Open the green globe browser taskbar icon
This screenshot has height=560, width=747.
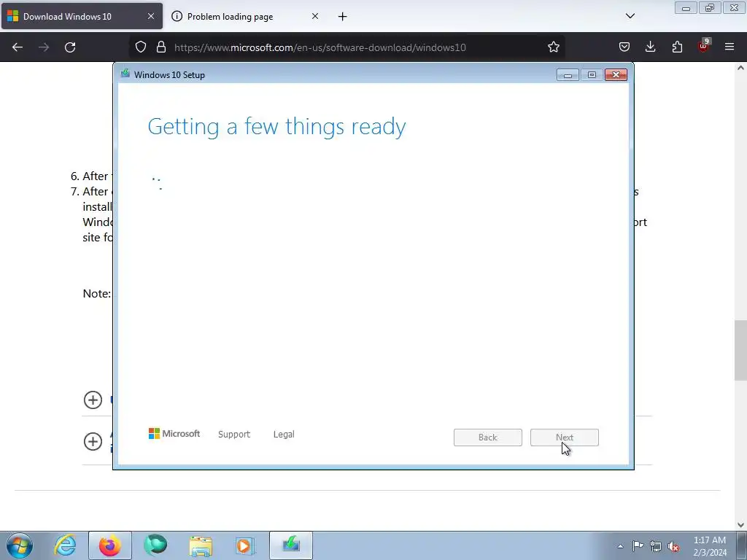click(x=155, y=545)
